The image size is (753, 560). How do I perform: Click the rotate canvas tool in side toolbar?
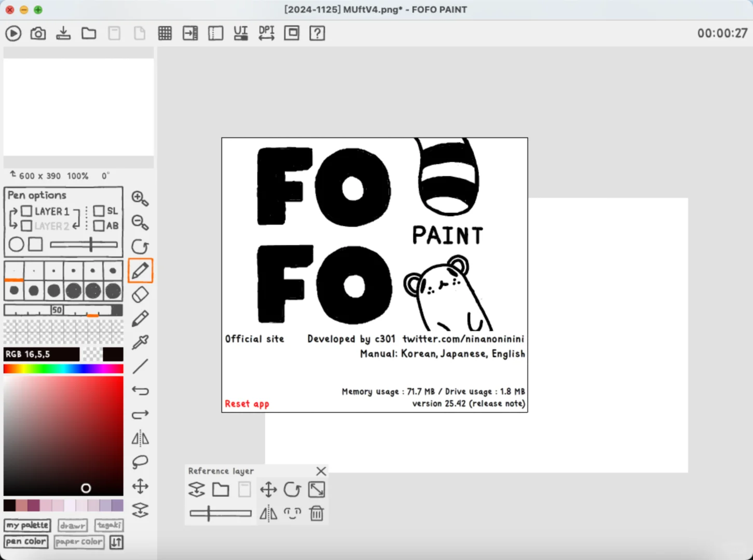coord(140,246)
